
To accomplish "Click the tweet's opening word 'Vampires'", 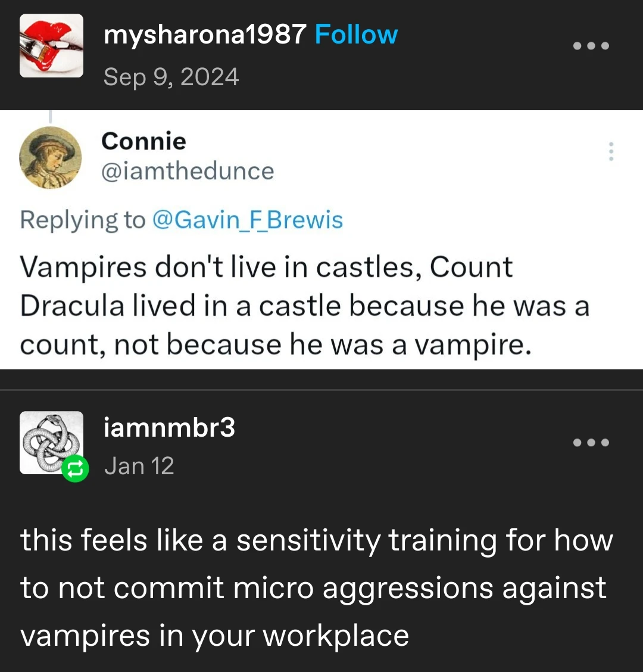I will pos(82,267).
